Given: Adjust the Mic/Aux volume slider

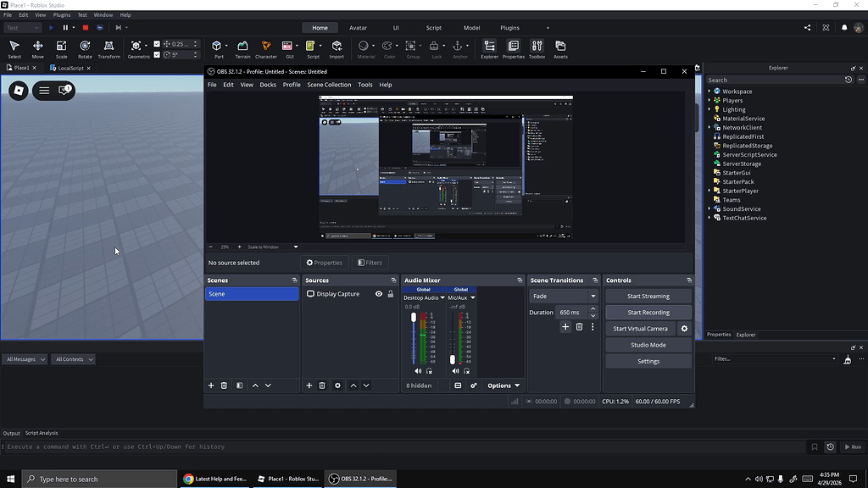Looking at the screenshot, I should click(453, 359).
